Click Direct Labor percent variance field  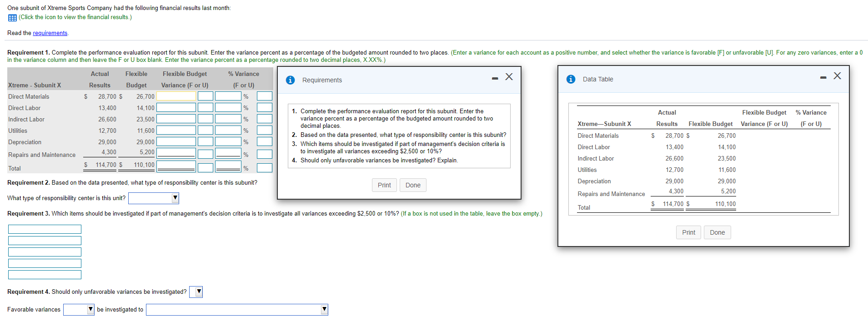point(228,107)
